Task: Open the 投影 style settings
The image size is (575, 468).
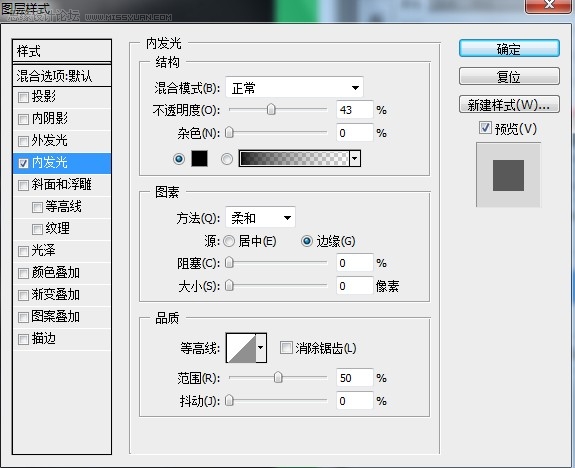Action: click(43, 96)
